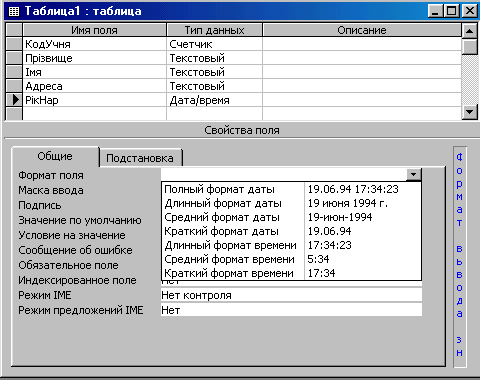Click the Текстовый type for Імя
480x380 pixels.
point(215,72)
